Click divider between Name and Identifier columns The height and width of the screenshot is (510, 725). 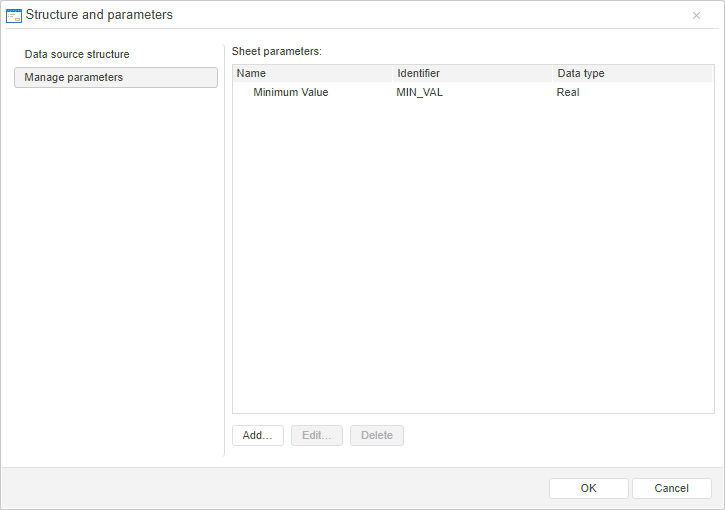pyautogui.click(x=393, y=73)
